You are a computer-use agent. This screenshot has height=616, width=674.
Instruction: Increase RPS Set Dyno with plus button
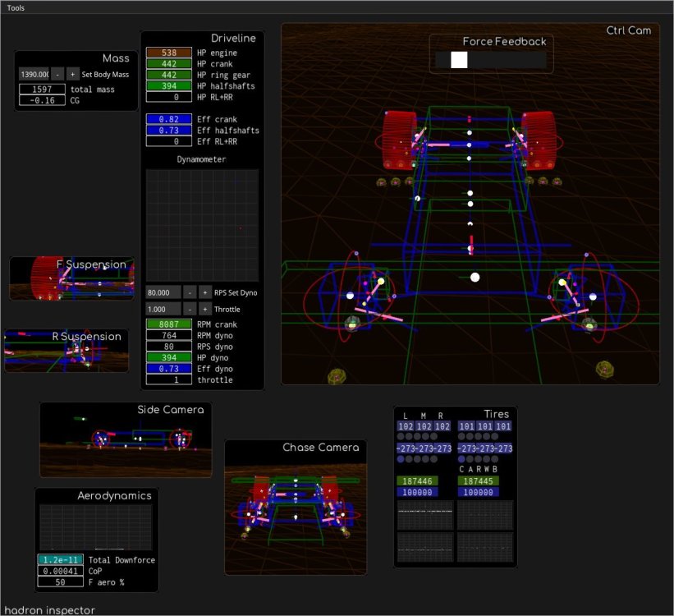click(x=205, y=292)
